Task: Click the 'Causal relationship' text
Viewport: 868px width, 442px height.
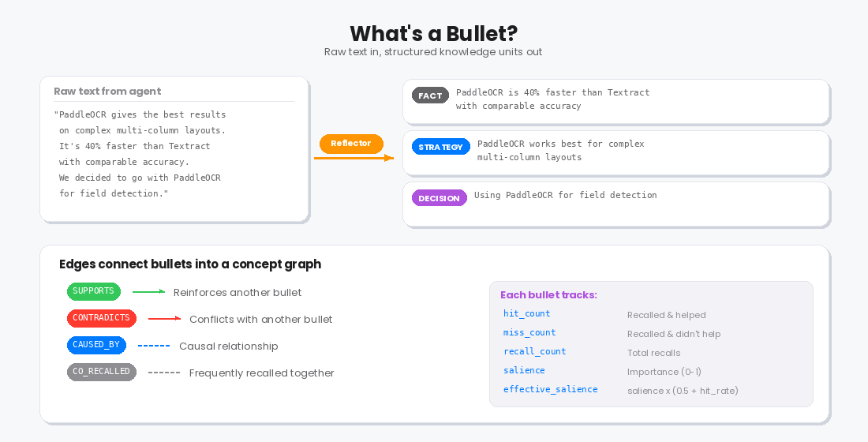Action: point(229,346)
